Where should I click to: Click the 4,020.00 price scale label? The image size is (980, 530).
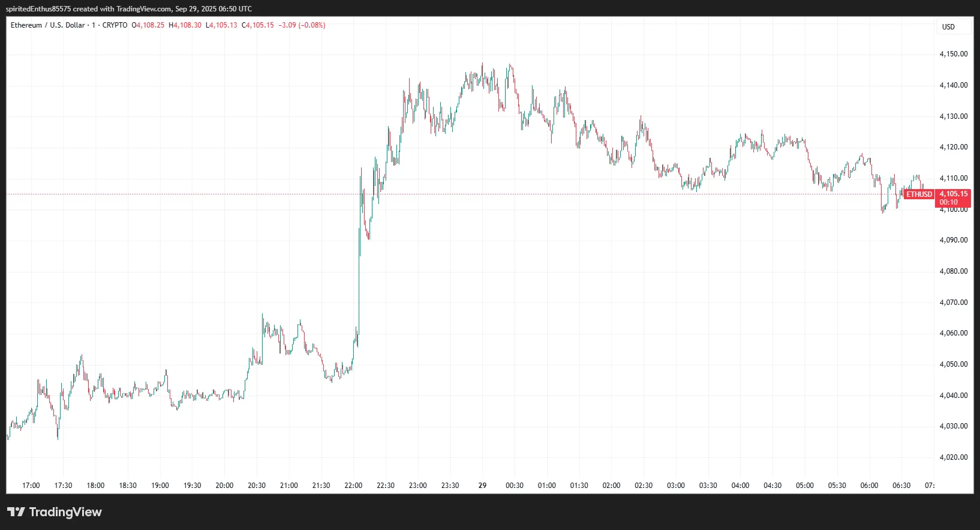coord(953,457)
